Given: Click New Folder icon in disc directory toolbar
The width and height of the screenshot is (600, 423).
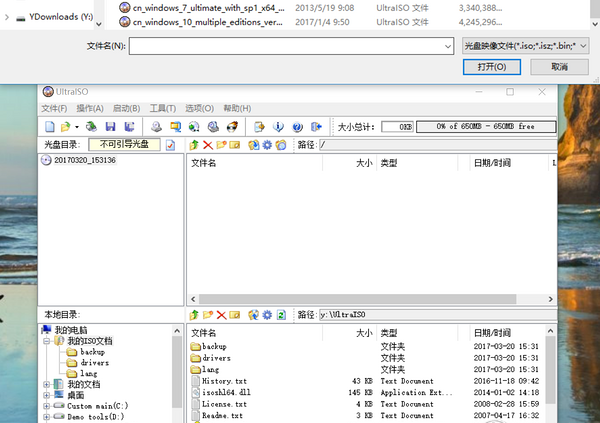Looking at the screenshot, I should click(221, 145).
